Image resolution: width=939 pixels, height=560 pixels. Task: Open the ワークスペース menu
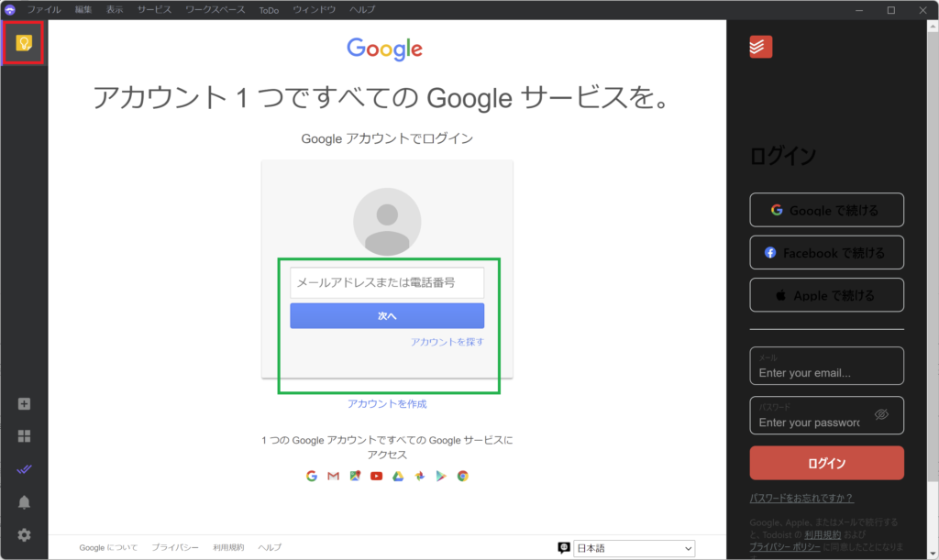pos(215,9)
